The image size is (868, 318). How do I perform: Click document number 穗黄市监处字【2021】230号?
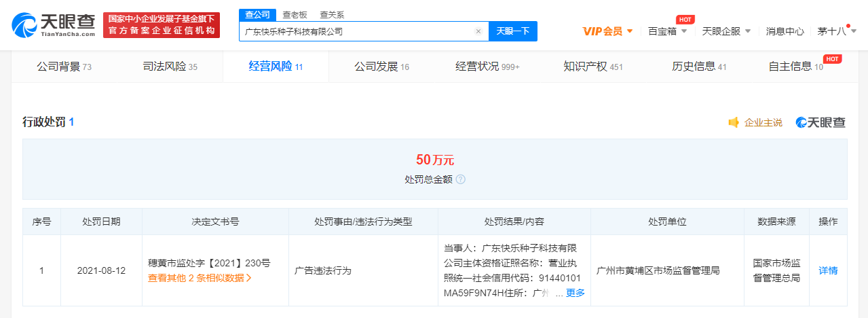tap(209, 262)
